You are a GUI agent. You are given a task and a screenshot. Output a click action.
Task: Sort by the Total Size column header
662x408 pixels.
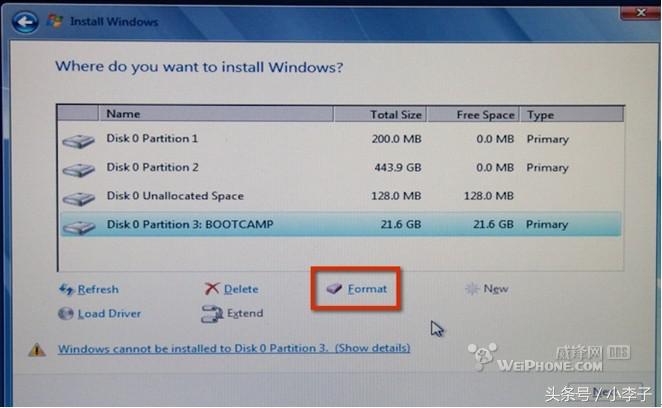(380, 114)
